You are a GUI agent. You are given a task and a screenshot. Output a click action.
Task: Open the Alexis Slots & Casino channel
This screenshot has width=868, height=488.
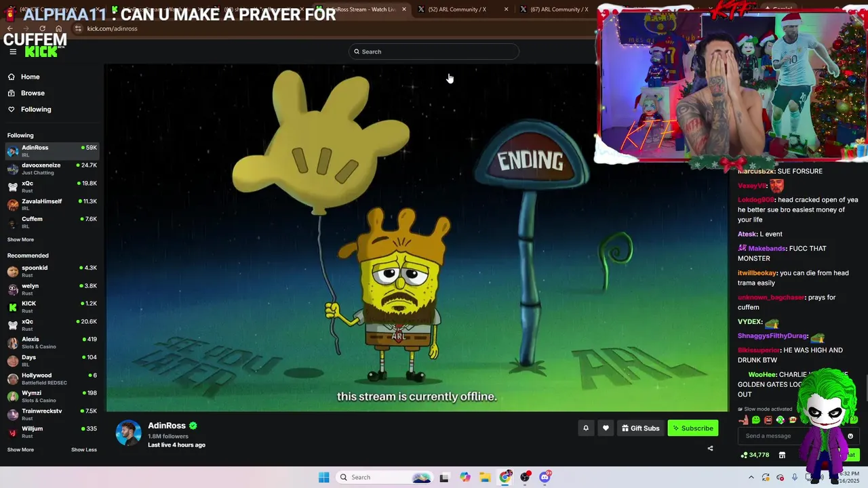[52, 342]
